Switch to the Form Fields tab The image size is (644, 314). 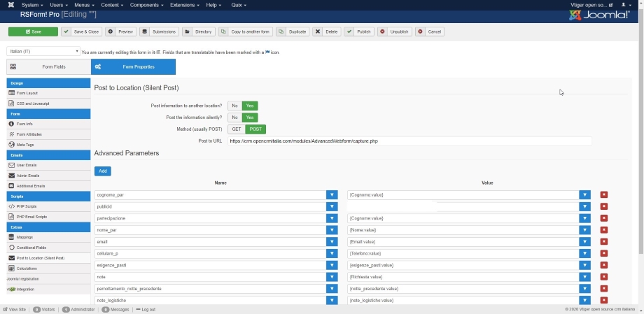pyautogui.click(x=48, y=67)
